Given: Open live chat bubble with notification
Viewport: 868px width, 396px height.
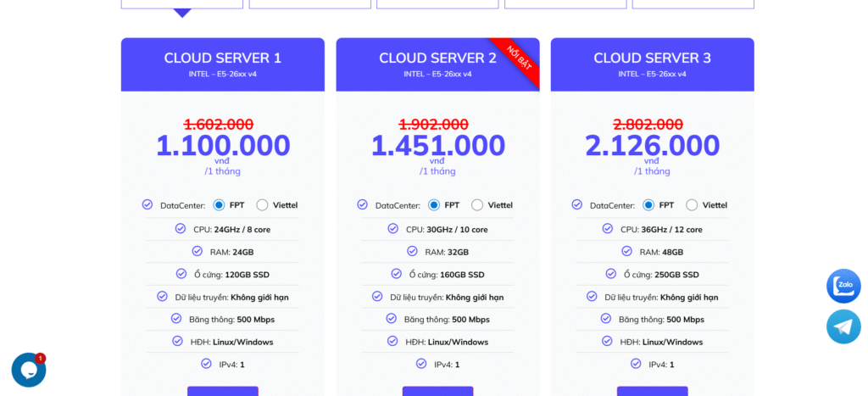Looking at the screenshot, I should [28, 370].
